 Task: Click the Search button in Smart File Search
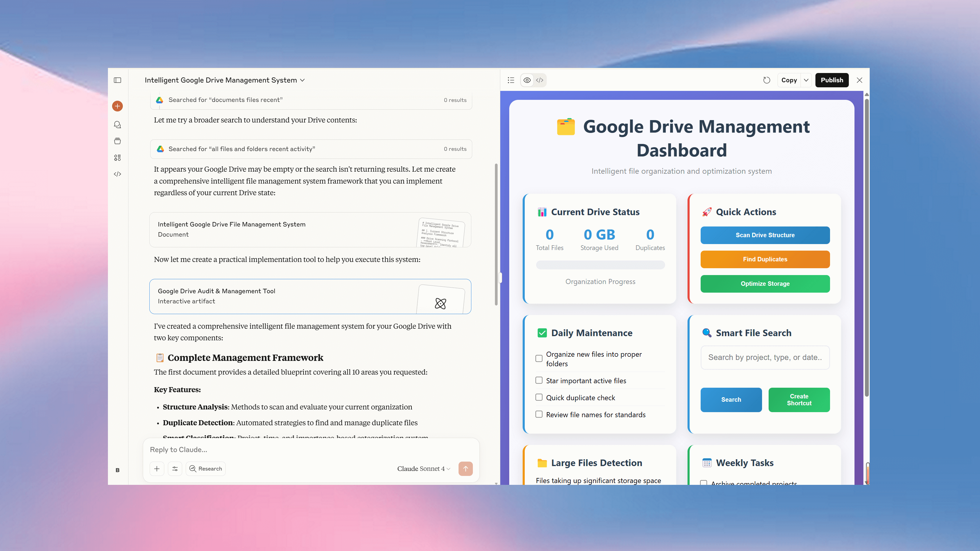[x=731, y=400]
